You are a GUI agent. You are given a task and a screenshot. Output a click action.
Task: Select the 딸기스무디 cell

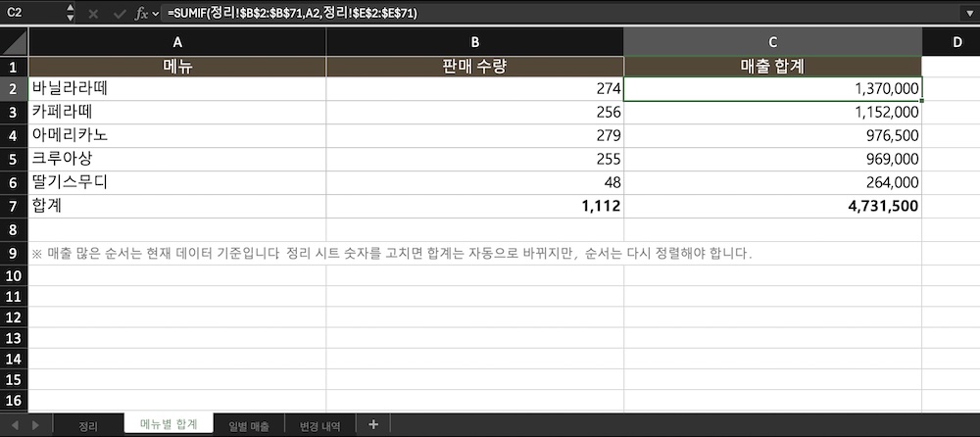(x=177, y=182)
